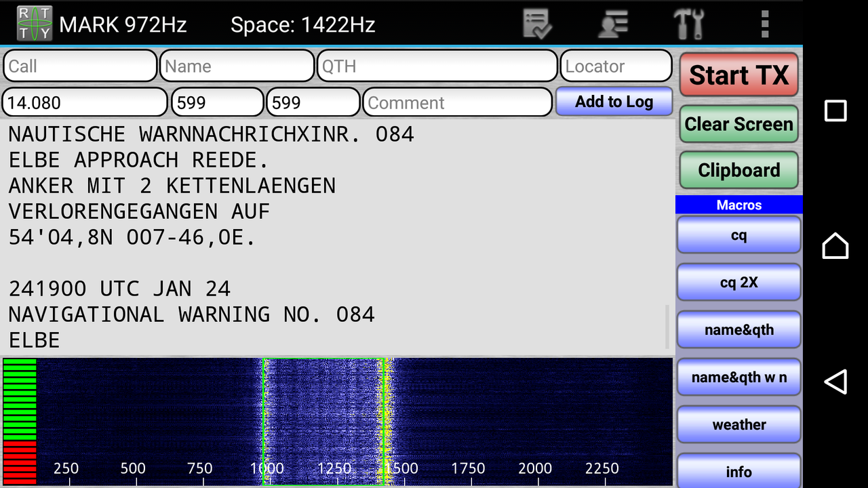The height and width of the screenshot is (488, 868).
Task: Tune waterfall at the 500 Hz mark
Action: click(133, 468)
